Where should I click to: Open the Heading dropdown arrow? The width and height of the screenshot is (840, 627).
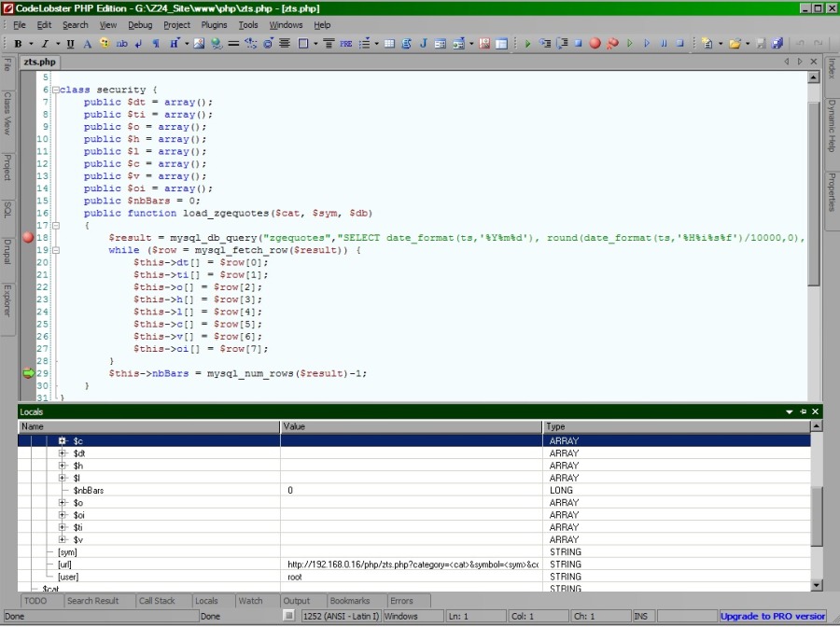187,44
